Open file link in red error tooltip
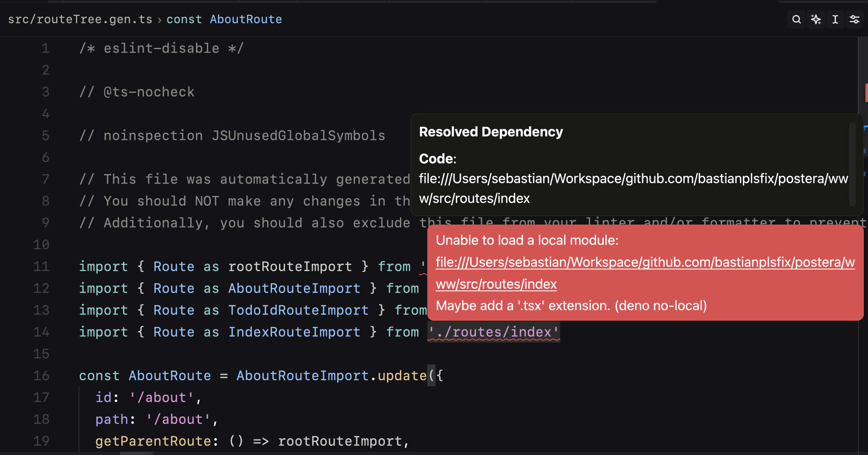 click(645, 273)
